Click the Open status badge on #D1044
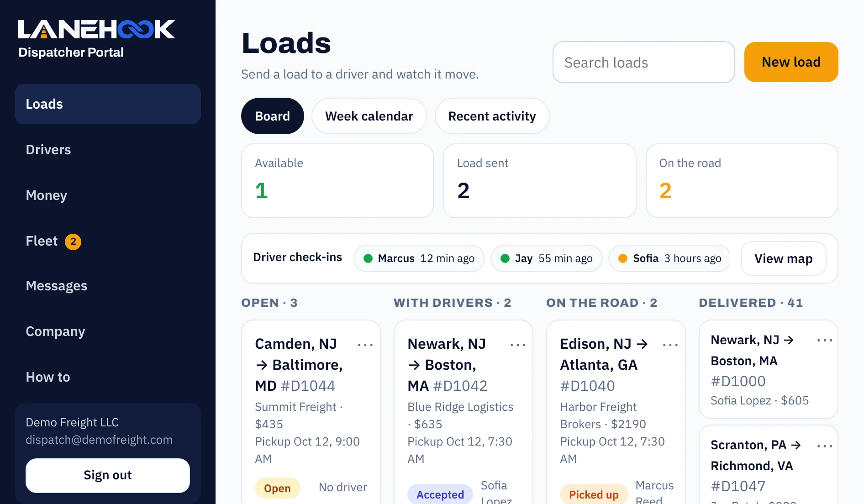Image resolution: width=864 pixels, height=504 pixels. 277,488
